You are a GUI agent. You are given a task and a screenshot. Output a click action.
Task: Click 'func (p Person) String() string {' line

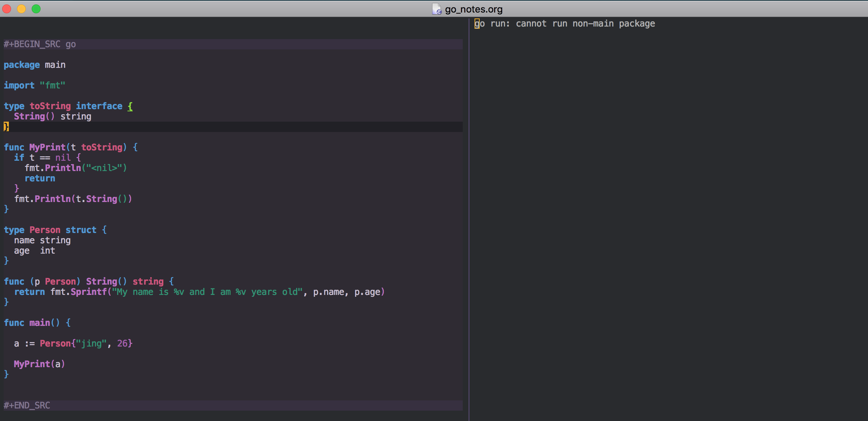[x=89, y=282]
